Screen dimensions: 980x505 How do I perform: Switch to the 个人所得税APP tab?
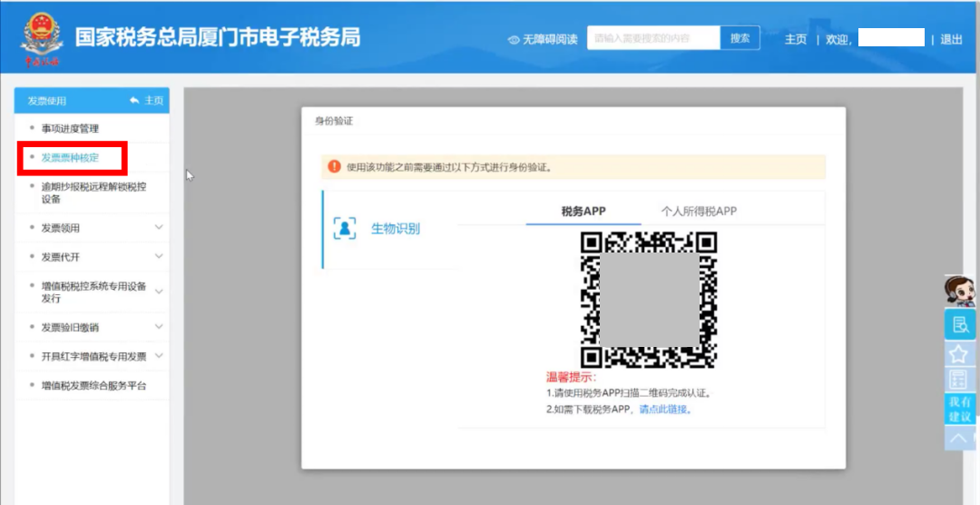pyautogui.click(x=700, y=212)
